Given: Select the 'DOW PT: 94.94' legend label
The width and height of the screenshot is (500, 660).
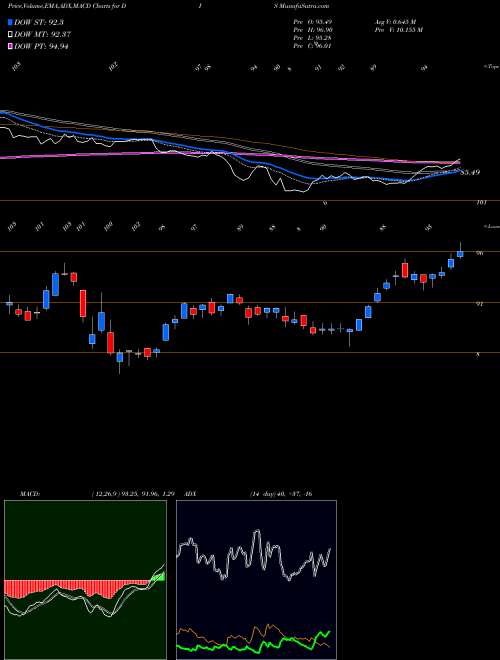Looking at the screenshot, I should pos(41,46).
